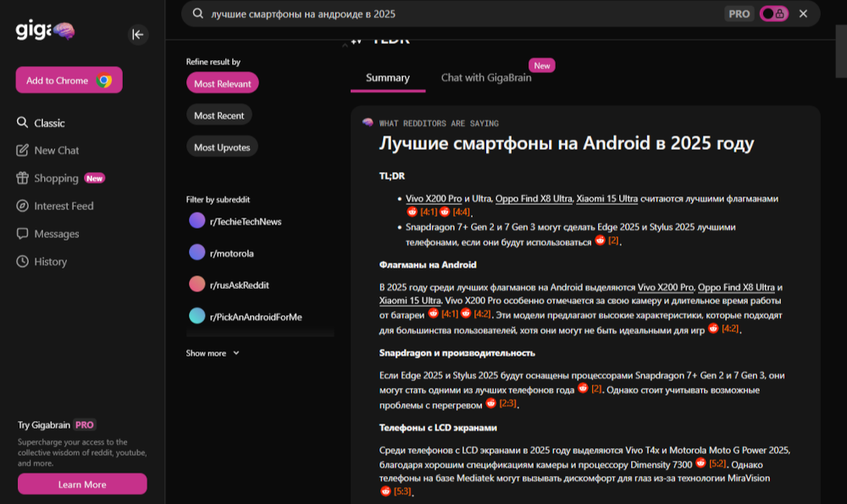Collapse the sidebar with arrow icon

pos(138,35)
